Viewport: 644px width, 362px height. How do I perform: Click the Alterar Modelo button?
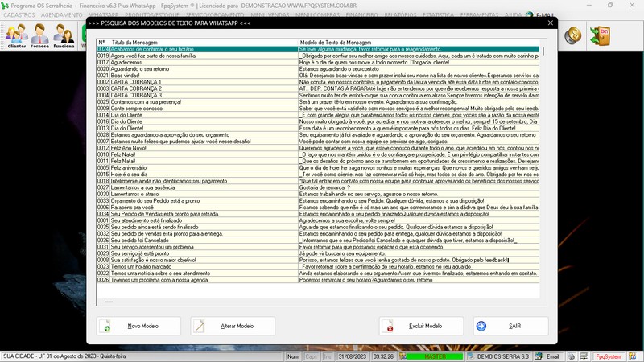233,326
